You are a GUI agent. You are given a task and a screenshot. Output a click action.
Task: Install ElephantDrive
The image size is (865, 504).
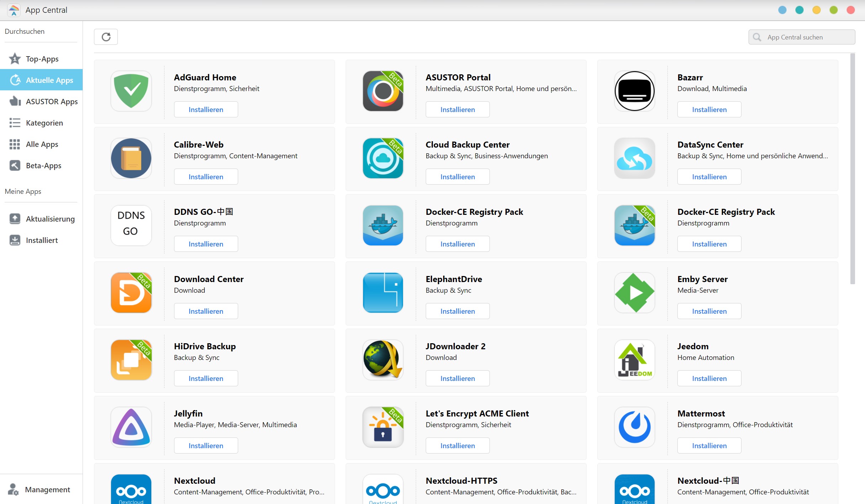(457, 311)
